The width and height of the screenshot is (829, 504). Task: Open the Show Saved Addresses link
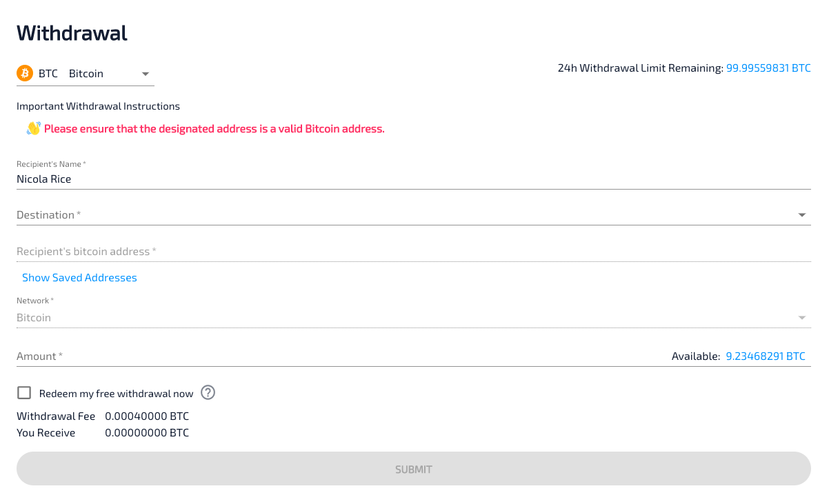click(79, 278)
